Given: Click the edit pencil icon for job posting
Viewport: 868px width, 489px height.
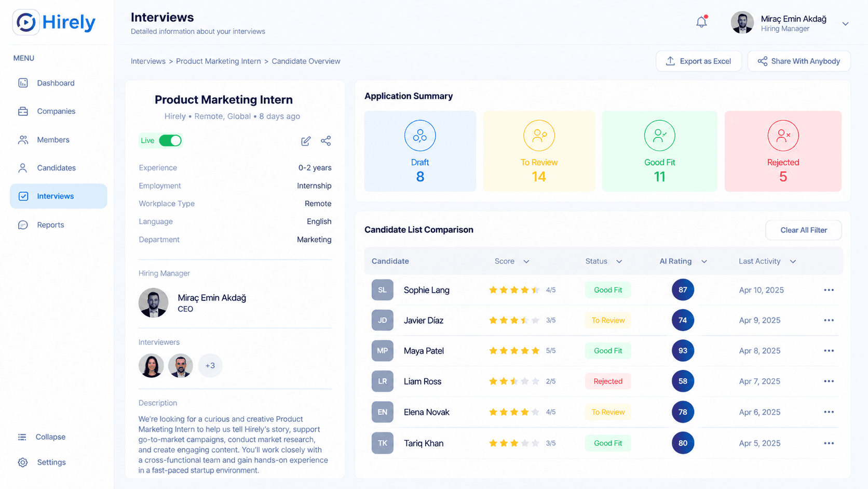Looking at the screenshot, I should coord(306,141).
